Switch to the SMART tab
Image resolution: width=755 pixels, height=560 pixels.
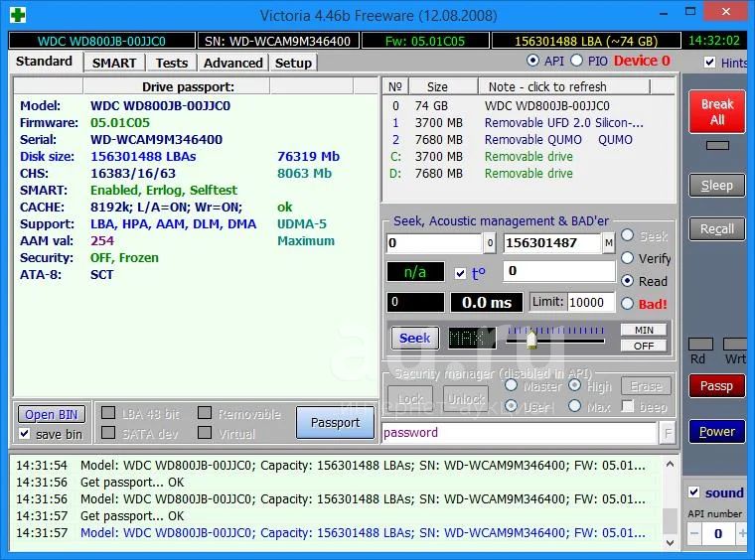tap(114, 63)
